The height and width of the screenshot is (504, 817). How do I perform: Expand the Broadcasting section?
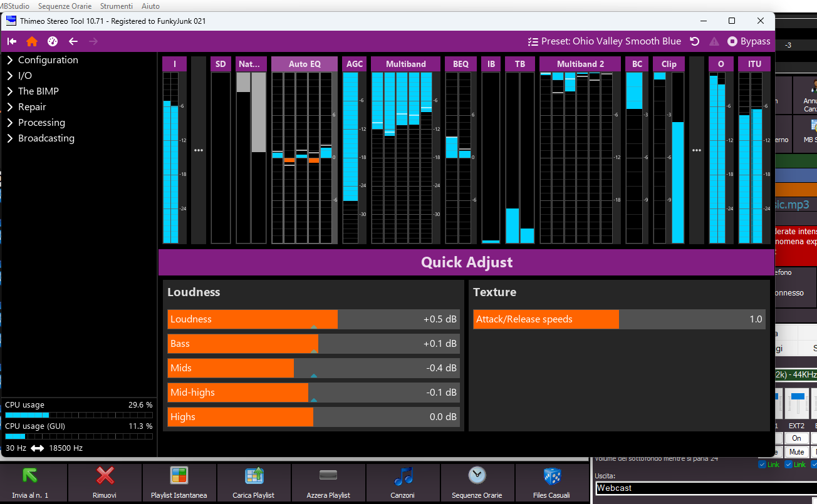pyautogui.click(x=10, y=138)
